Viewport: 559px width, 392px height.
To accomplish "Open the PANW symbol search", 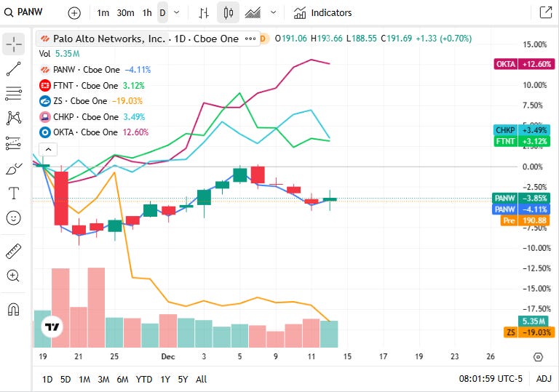I will tap(23, 12).
